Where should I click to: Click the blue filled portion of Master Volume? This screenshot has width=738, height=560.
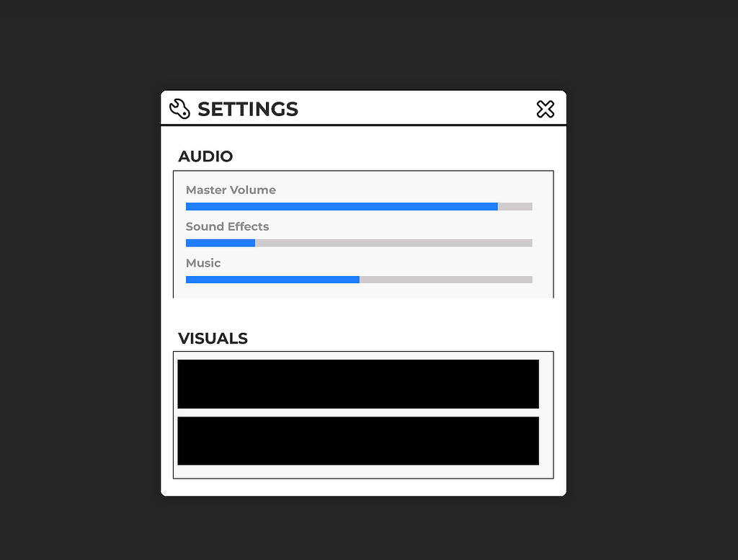coord(339,206)
